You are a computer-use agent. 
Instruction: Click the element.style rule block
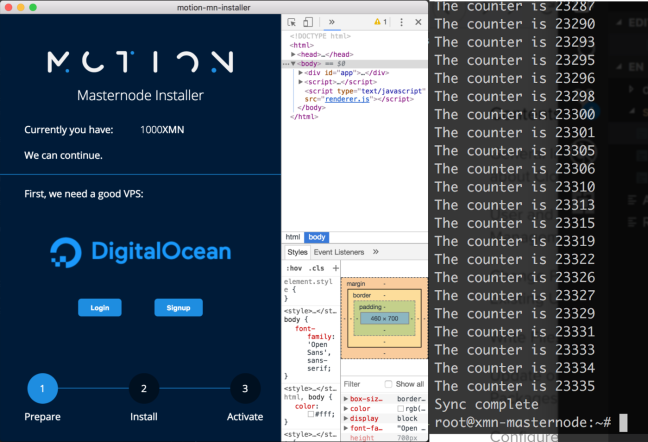309,290
